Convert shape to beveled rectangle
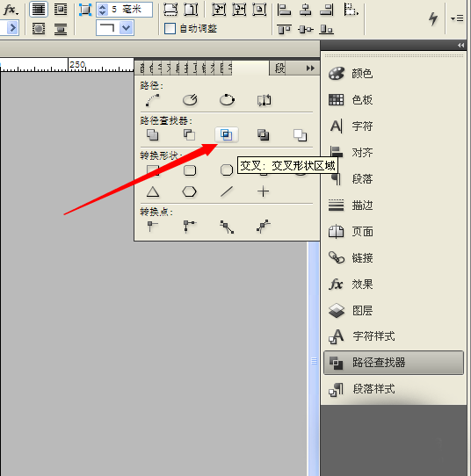 [227, 170]
